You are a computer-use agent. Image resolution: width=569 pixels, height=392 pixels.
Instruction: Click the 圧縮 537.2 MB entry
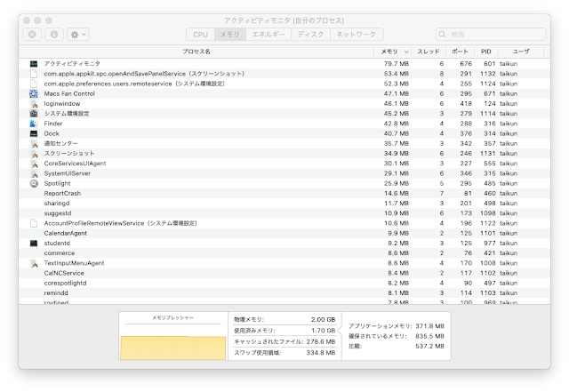point(397,347)
